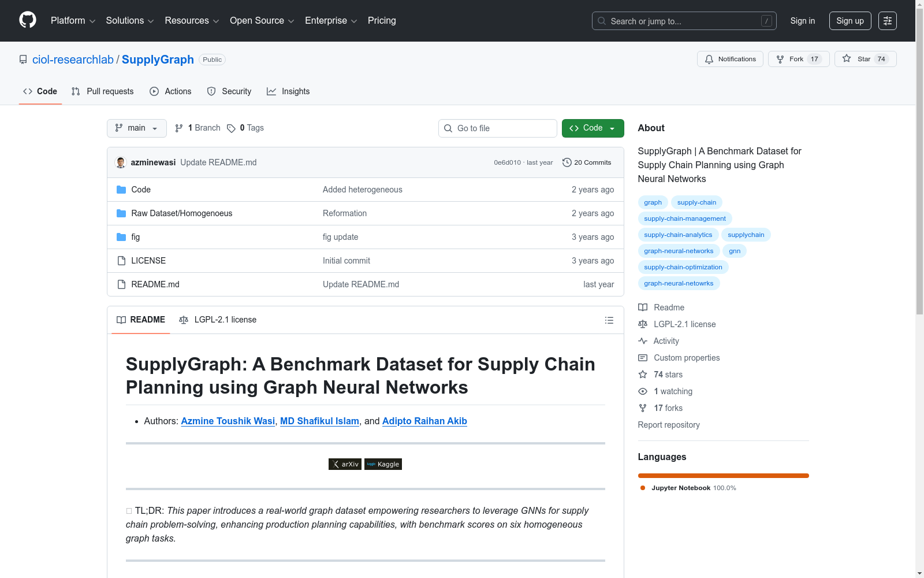
Task: Open the main branch selector dropdown
Action: click(137, 128)
